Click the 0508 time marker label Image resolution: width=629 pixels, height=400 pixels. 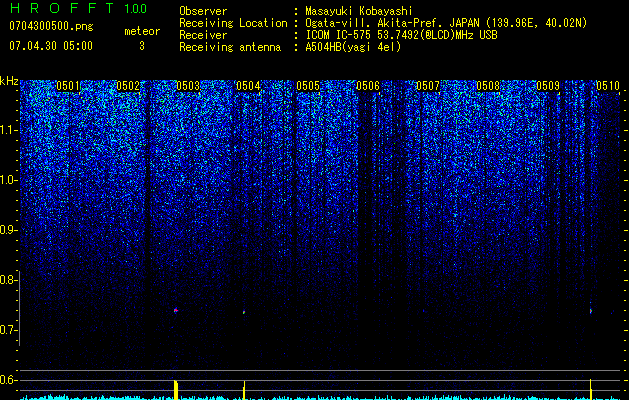488,86
